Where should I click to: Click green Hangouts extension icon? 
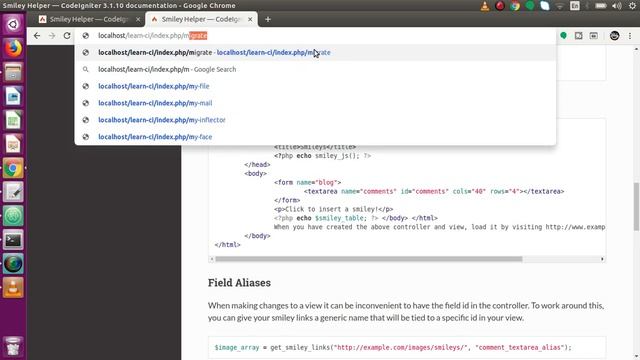[564, 36]
